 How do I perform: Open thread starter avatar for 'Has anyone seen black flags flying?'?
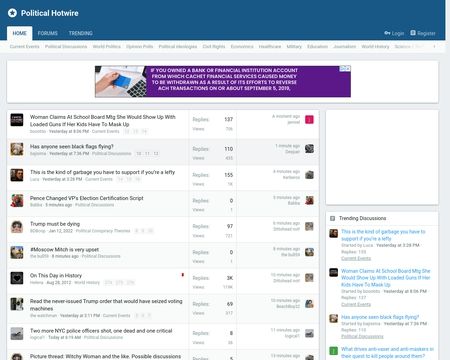point(17,149)
